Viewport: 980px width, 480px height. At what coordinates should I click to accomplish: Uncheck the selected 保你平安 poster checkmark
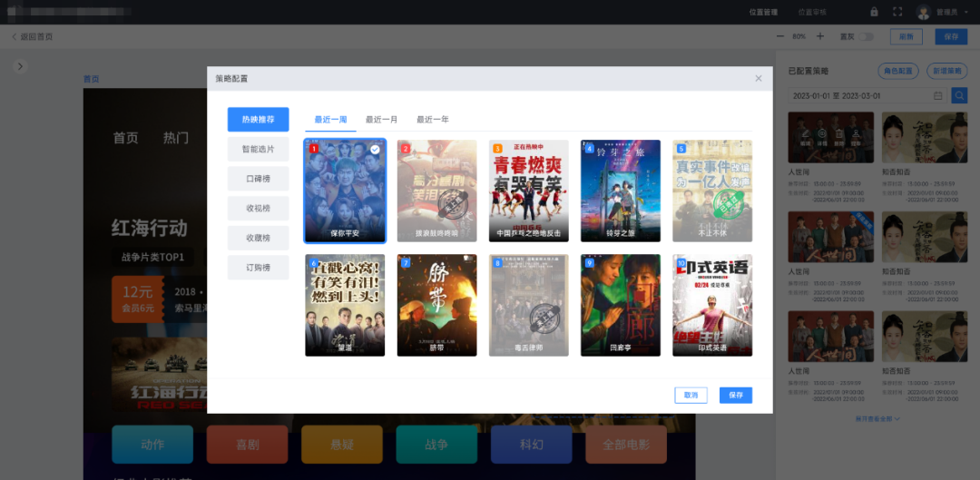tap(375, 150)
